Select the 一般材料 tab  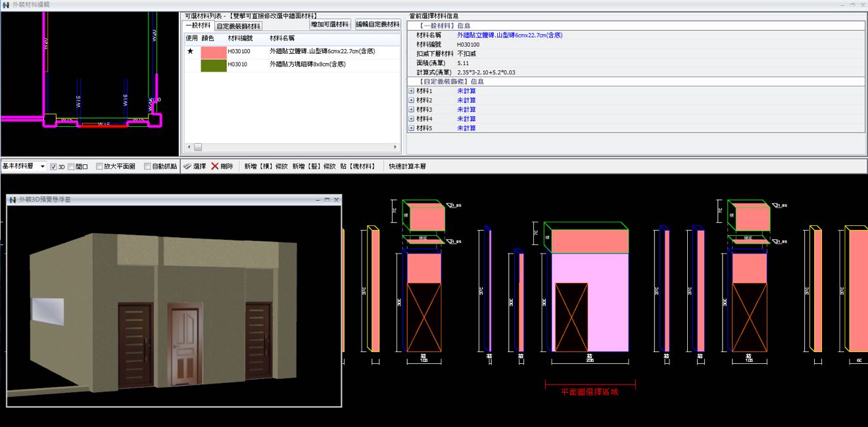(198, 26)
